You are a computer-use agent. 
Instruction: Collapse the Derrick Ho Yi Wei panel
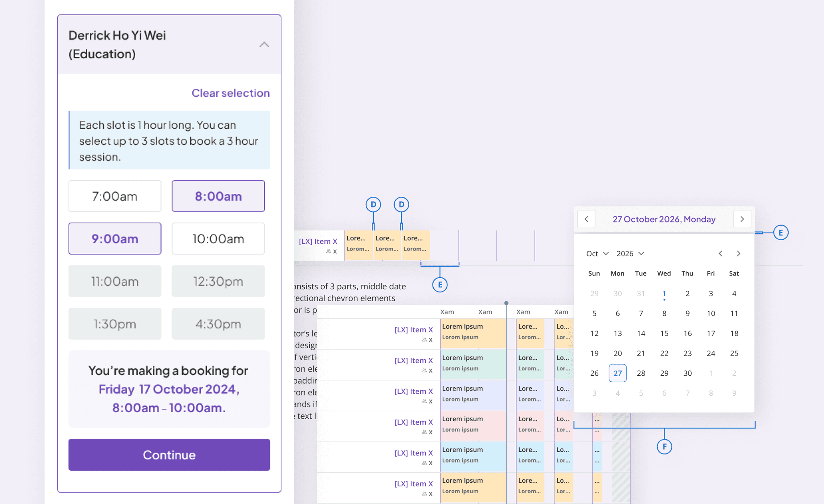(264, 45)
